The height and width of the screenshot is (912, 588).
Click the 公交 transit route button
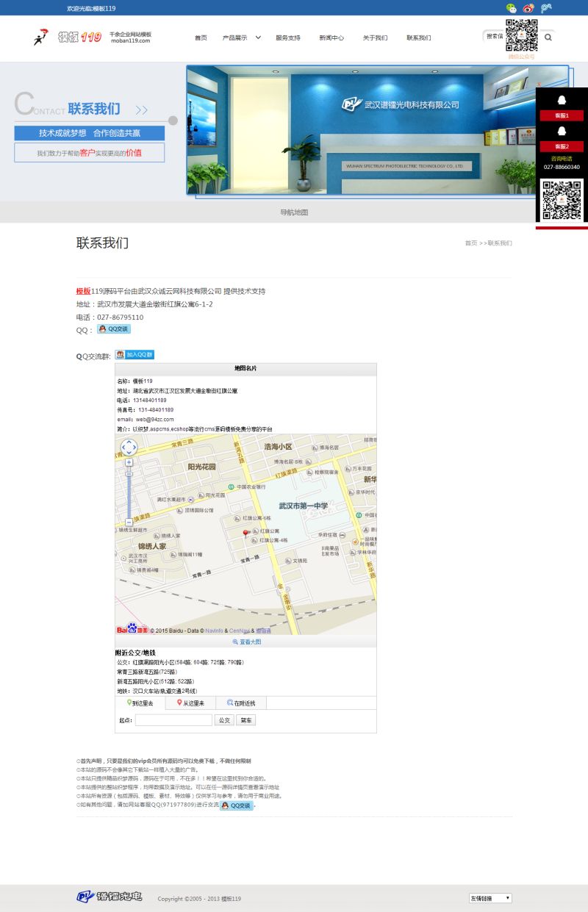tap(224, 720)
